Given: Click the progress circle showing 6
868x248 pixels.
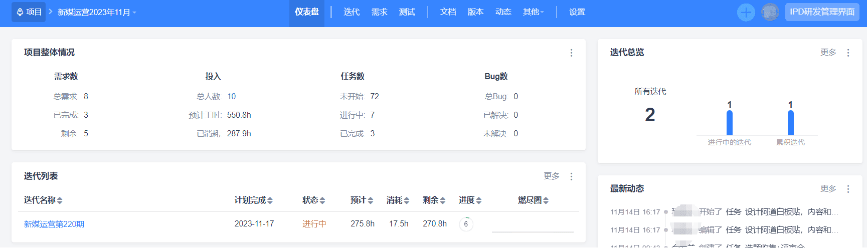Looking at the screenshot, I should (466, 224).
